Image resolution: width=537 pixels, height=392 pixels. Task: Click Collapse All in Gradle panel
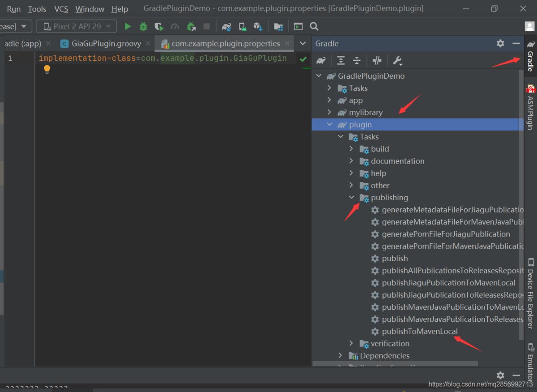tap(357, 60)
